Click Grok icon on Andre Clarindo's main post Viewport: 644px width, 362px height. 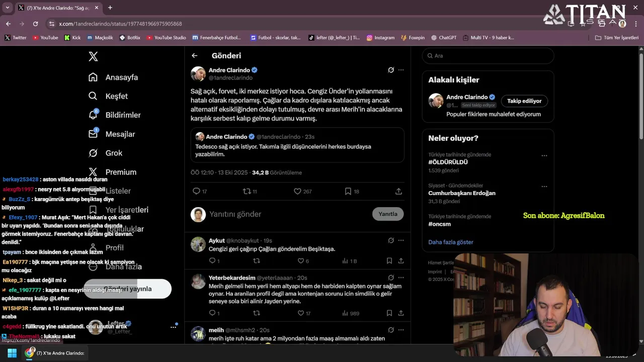[391, 70]
